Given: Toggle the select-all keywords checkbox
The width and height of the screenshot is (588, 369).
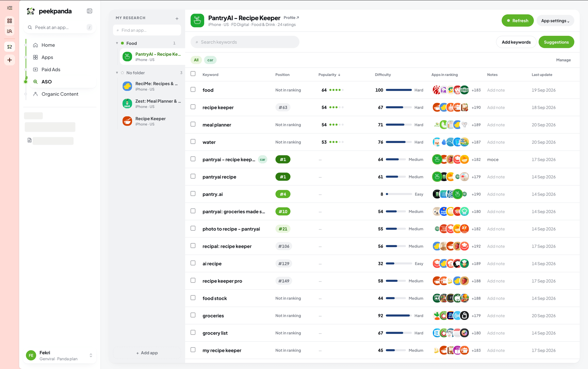Looking at the screenshot, I should coord(193,74).
